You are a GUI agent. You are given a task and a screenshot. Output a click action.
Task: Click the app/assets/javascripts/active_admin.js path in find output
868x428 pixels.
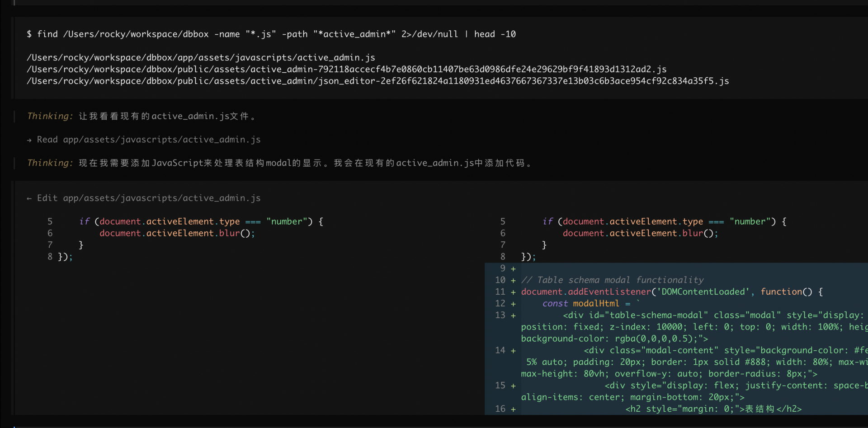(x=201, y=58)
